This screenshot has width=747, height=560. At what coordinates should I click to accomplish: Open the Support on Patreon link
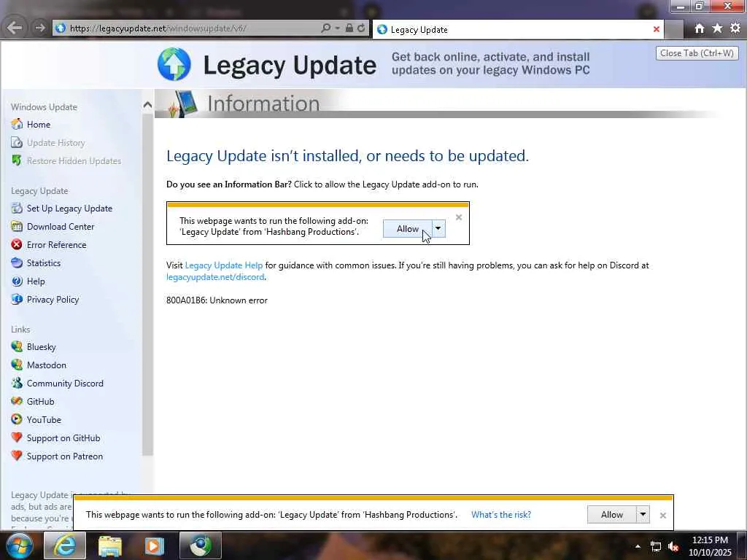point(65,456)
